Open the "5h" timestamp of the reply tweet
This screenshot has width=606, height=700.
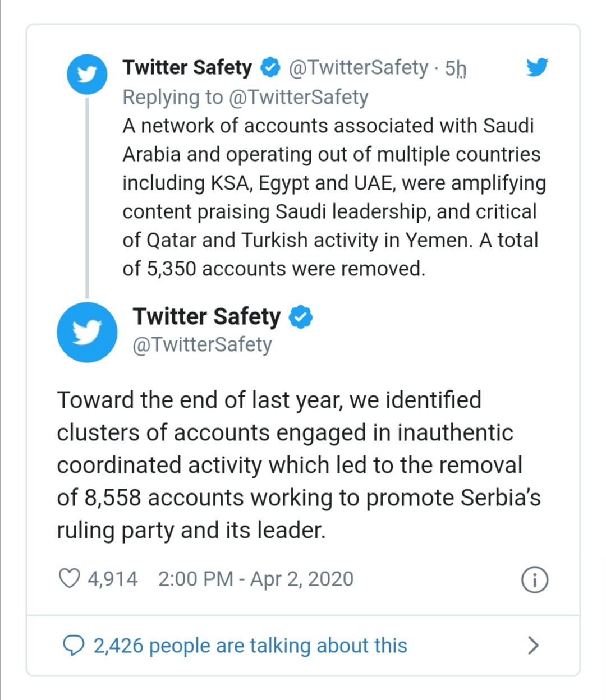pos(455,68)
